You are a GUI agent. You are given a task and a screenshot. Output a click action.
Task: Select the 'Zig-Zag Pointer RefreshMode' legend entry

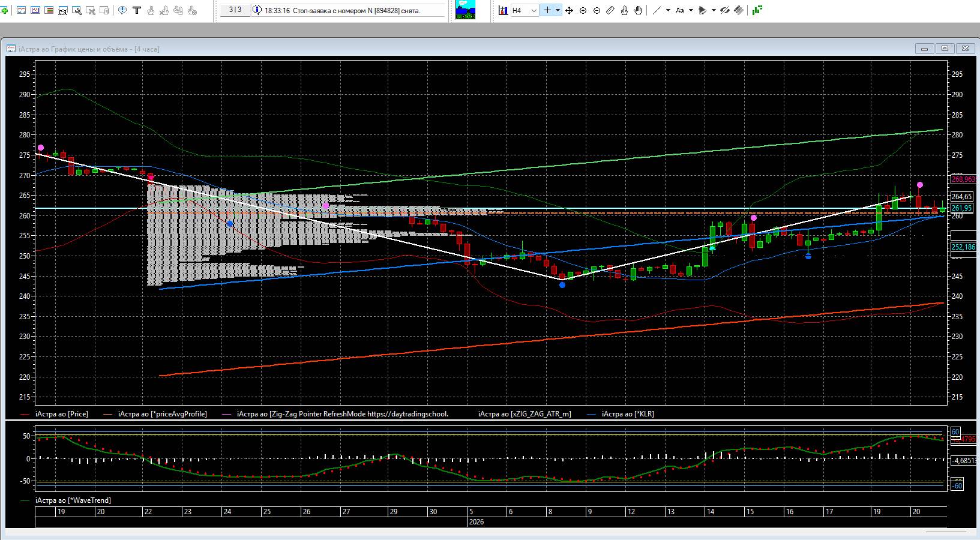pos(343,414)
